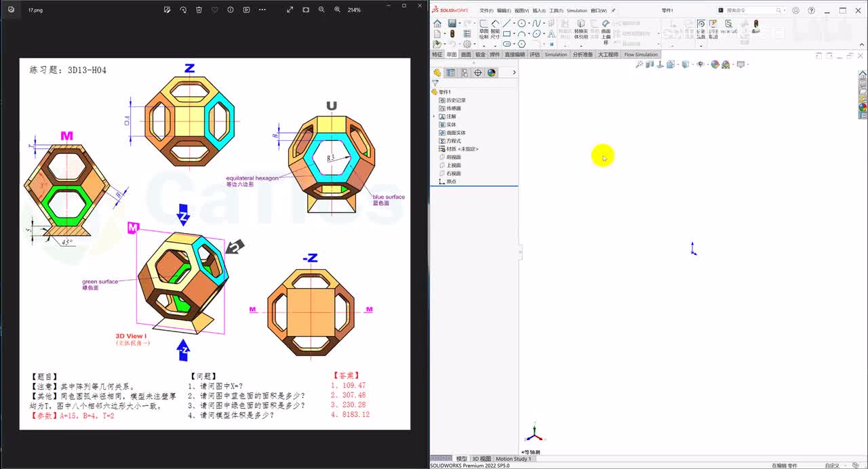Zoom out of the image in Photos
Image resolution: width=868 pixels, height=469 pixels.
pyautogui.click(x=321, y=10)
